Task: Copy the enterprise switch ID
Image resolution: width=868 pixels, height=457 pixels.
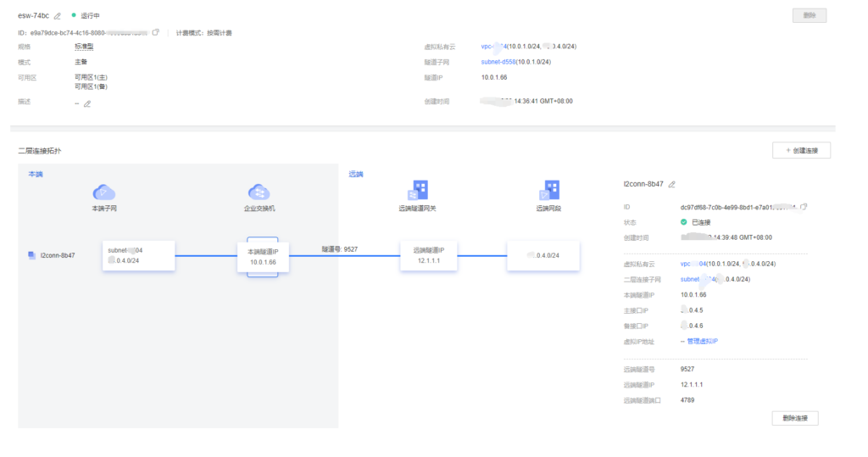Action: tap(155, 32)
